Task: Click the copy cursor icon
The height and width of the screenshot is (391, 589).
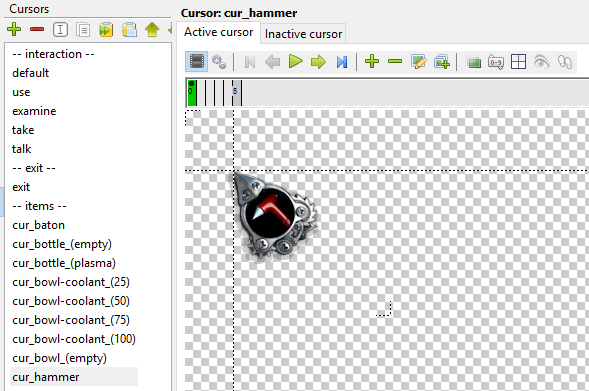Action: tap(83, 29)
